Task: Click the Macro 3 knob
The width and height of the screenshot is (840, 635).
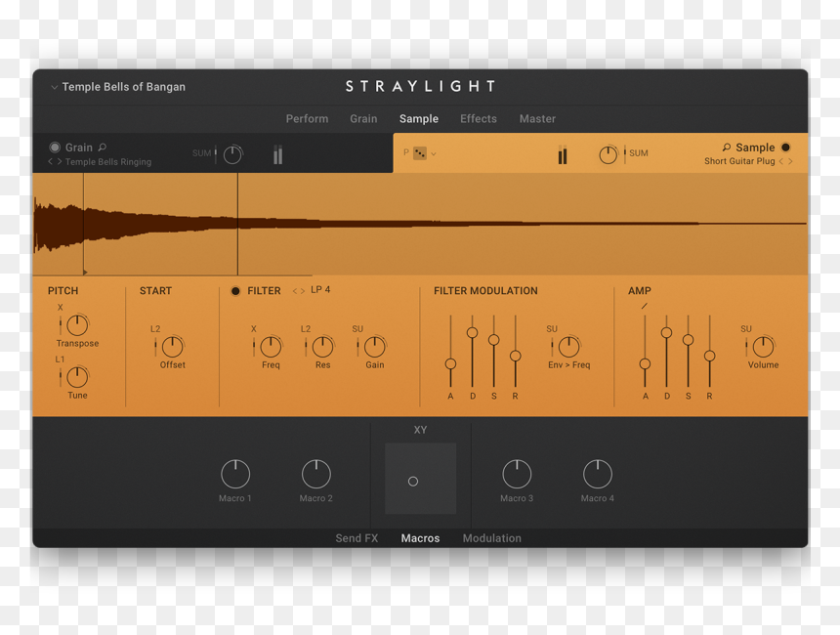Action: click(517, 474)
